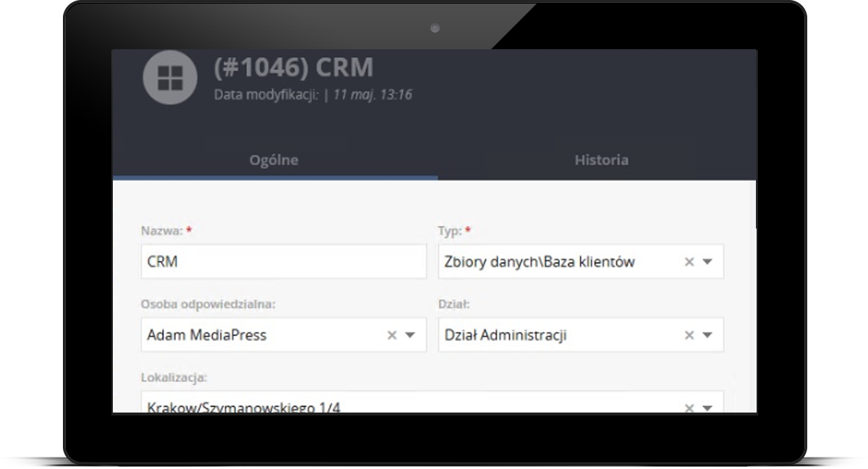This screenshot has width=868, height=469.
Task: Click the Zbiory danych\Baza klientów value
Action: [540, 262]
